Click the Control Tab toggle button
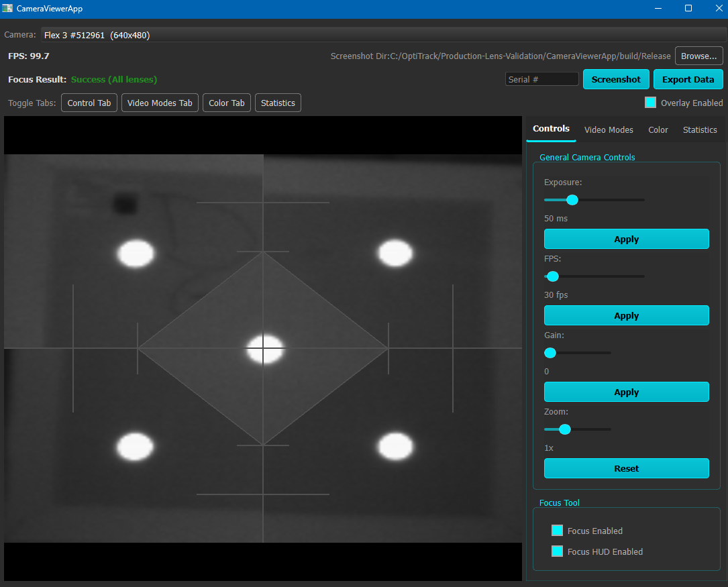728x587 pixels. (89, 102)
